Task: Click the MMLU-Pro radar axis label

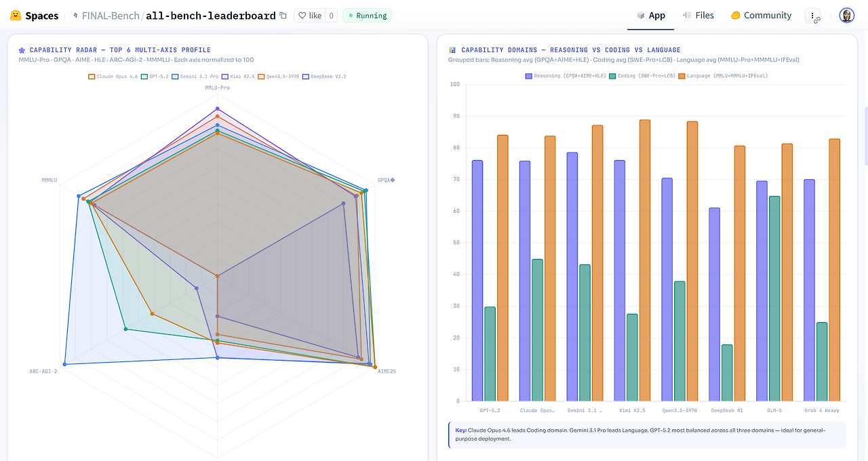Action: point(218,88)
